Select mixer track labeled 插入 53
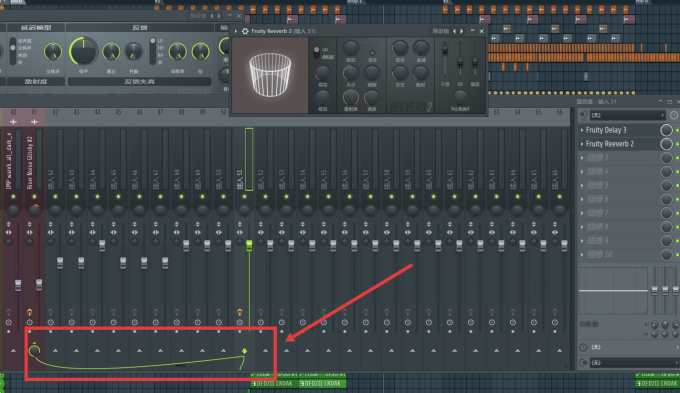The width and height of the screenshot is (680, 393). click(x=282, y=179)
